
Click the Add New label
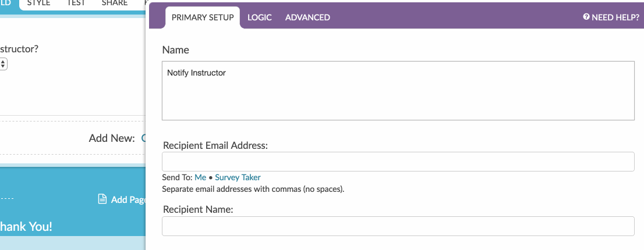click(112, 138)
